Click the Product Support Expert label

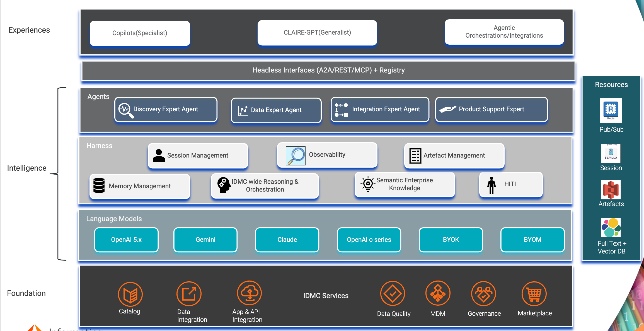pyautogui.click(x=492, y=109)
